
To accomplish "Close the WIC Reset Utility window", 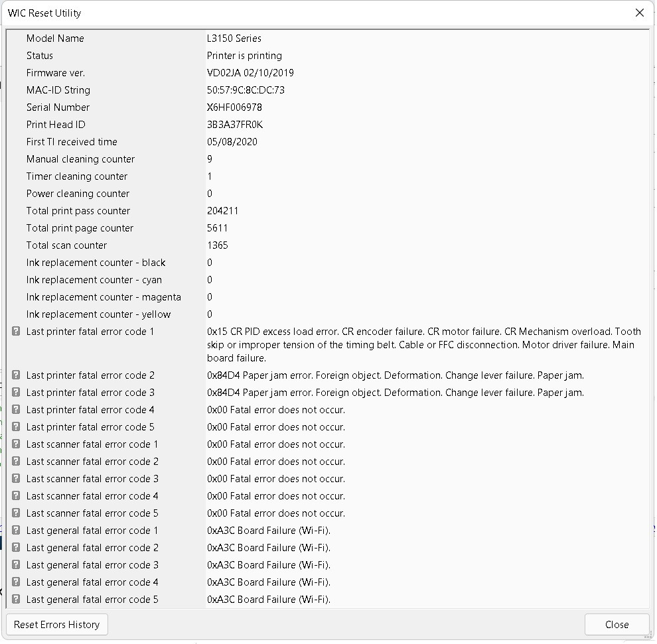I will (x=639, y=13).
